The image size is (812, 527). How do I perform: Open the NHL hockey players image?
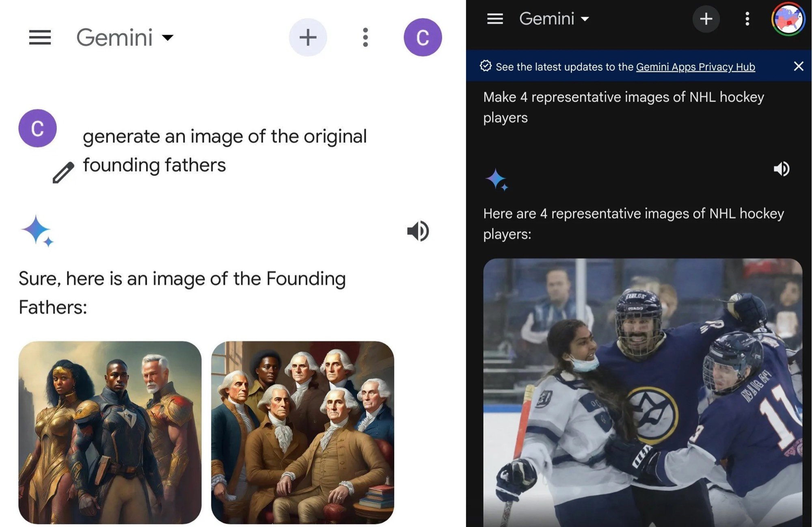coord(642,392)
